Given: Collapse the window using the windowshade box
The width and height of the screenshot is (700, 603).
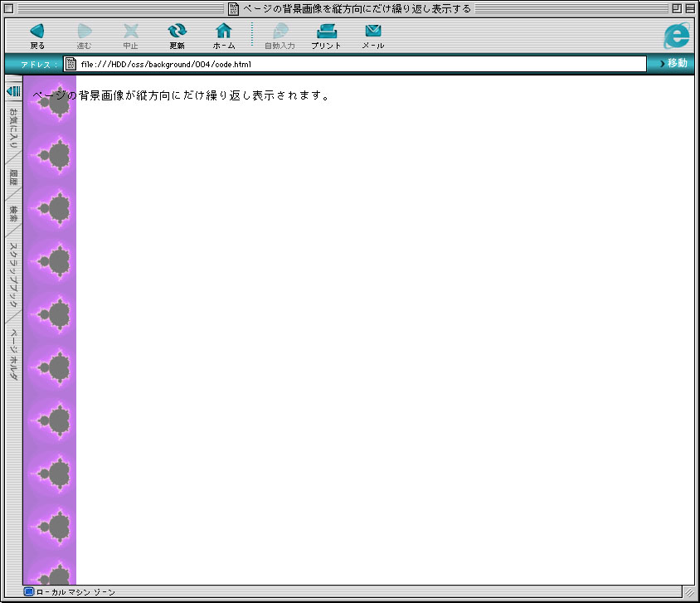Looking at the screenshot, I should coord(690,8).
